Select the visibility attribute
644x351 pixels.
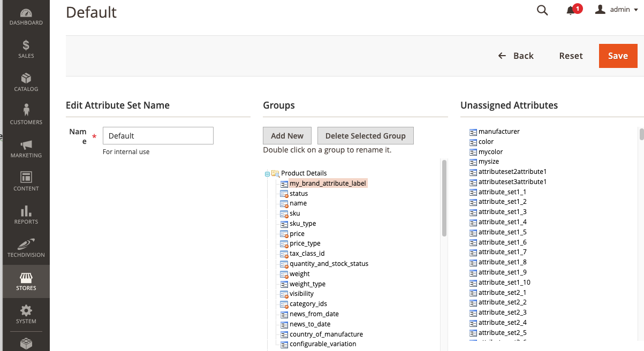tap(302, 294)
